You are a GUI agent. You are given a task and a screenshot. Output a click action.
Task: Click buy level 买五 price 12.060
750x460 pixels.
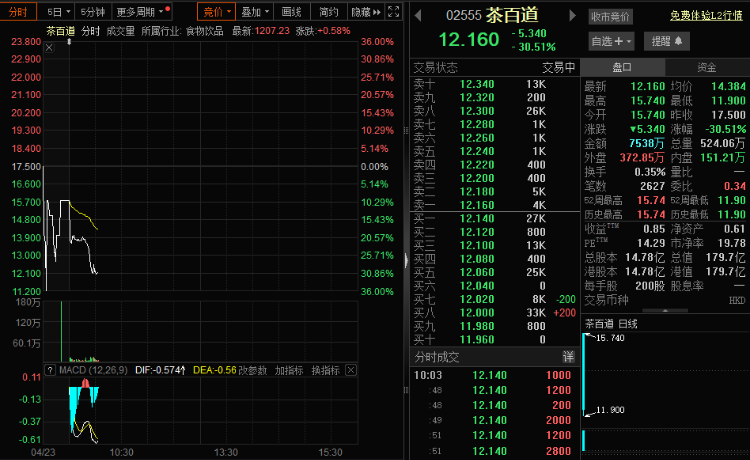click(477, 273)
